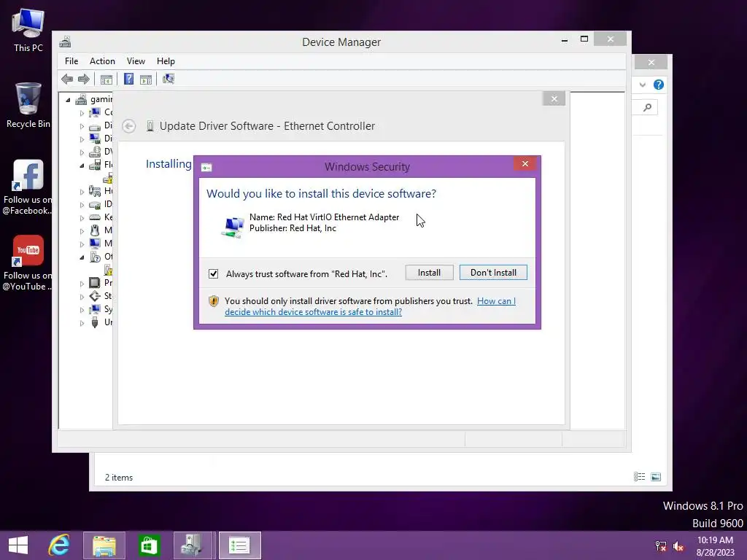Expand the Keyboards category

tap(82, 218)
